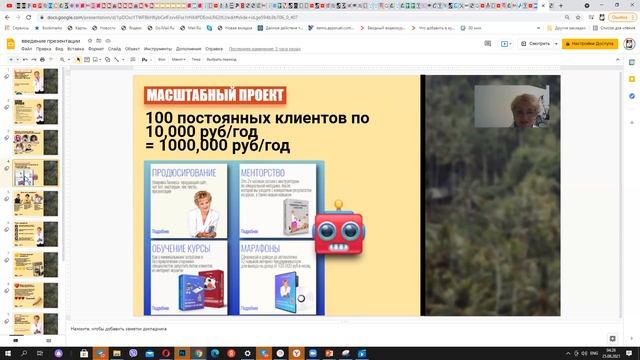Open the Инструменты menu

pyautogui.click(x=158, y=49)
